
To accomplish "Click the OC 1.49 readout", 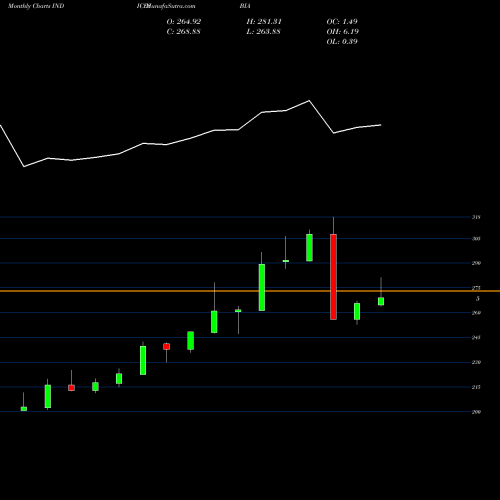I will click(x=342, y=22).
